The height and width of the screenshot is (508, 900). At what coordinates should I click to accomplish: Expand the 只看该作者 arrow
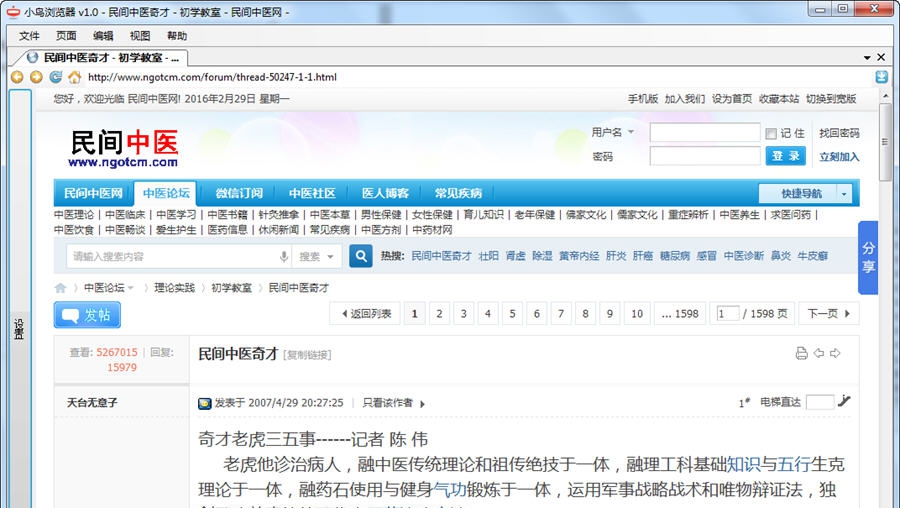(x=422, y=404)
